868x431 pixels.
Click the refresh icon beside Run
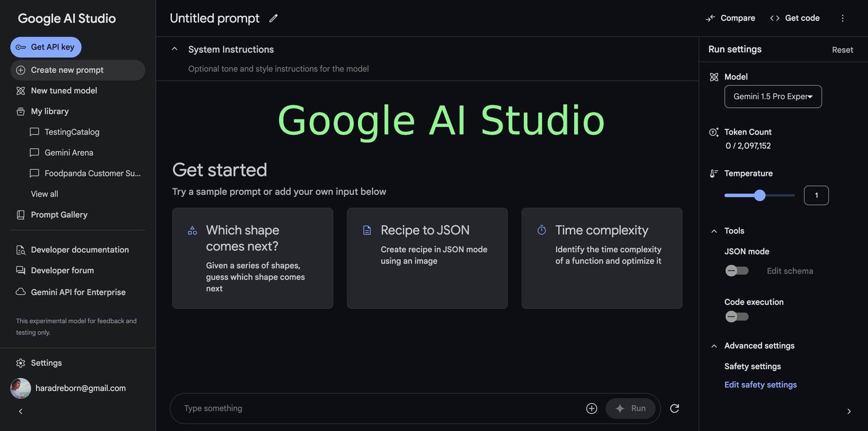pyautogui.click(x=674, y=408)
